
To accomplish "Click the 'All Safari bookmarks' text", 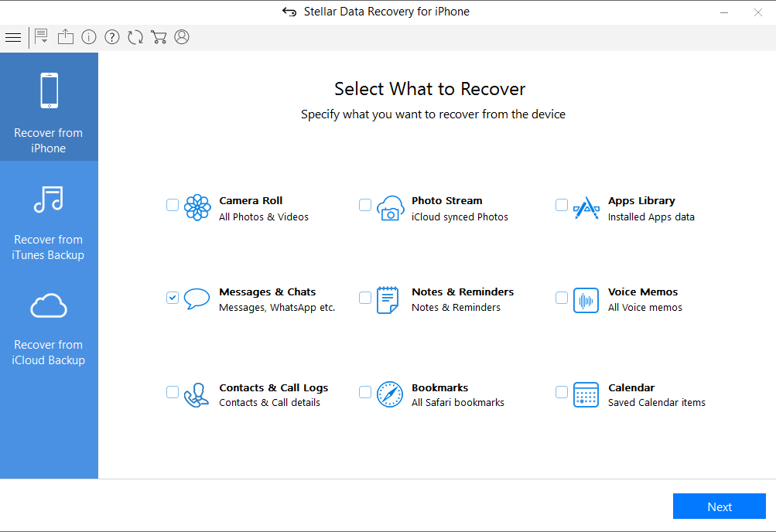I will (458, 402).
